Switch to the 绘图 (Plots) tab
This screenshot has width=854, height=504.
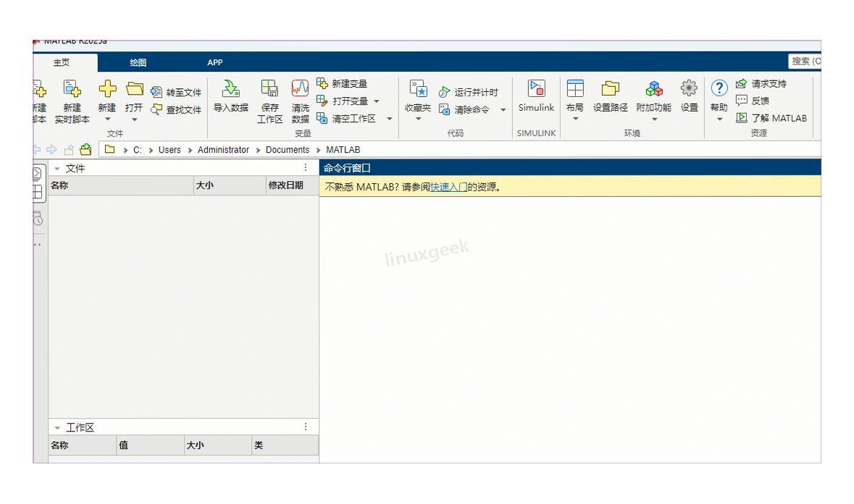(x=138, y=62)
